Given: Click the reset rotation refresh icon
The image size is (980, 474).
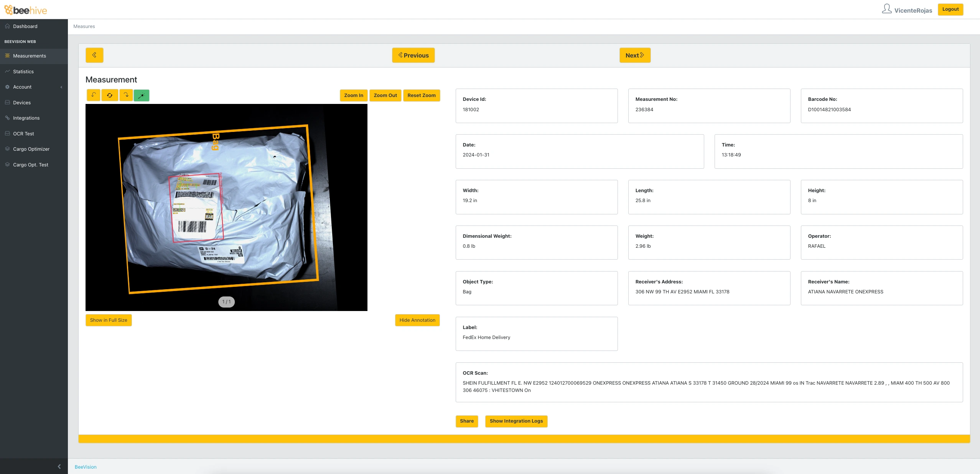Looking at the screenshot, I should 110,95.
